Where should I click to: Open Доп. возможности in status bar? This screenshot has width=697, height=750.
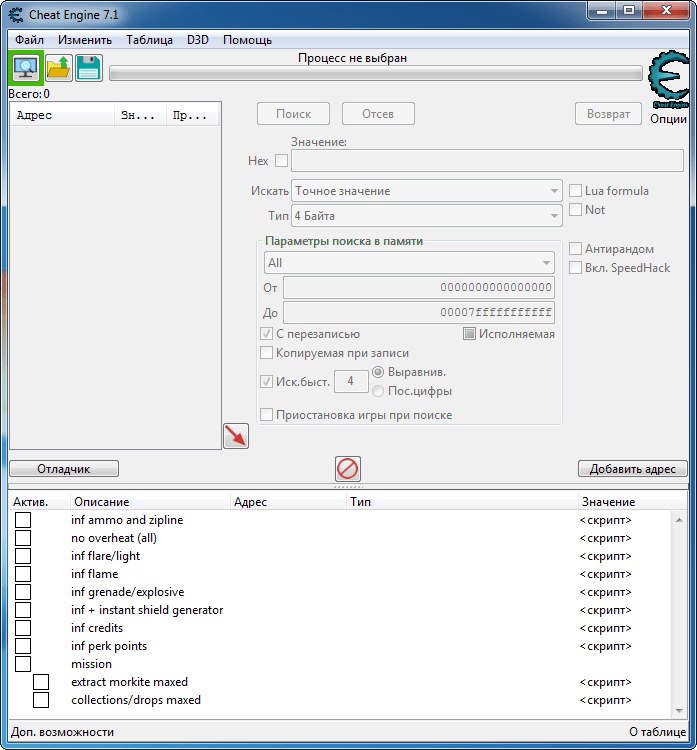62,732
